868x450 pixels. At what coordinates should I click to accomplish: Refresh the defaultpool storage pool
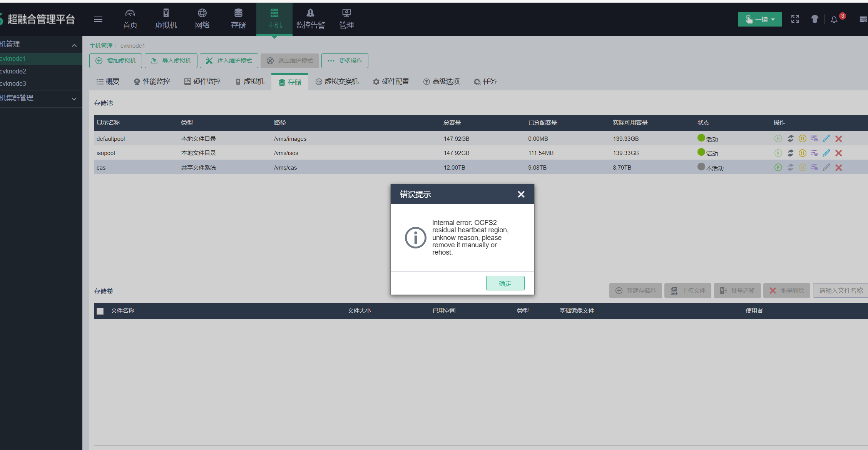(x=790, y=138)
